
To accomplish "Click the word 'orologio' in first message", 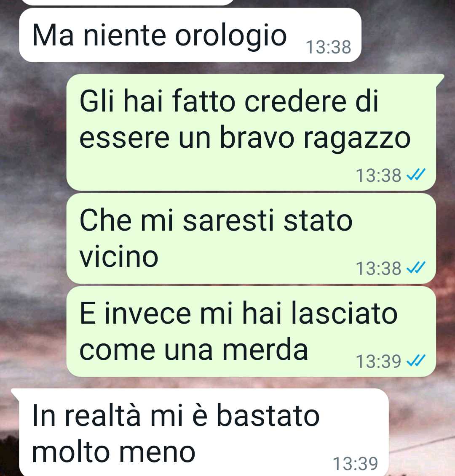I will click(x=231, y=36).
